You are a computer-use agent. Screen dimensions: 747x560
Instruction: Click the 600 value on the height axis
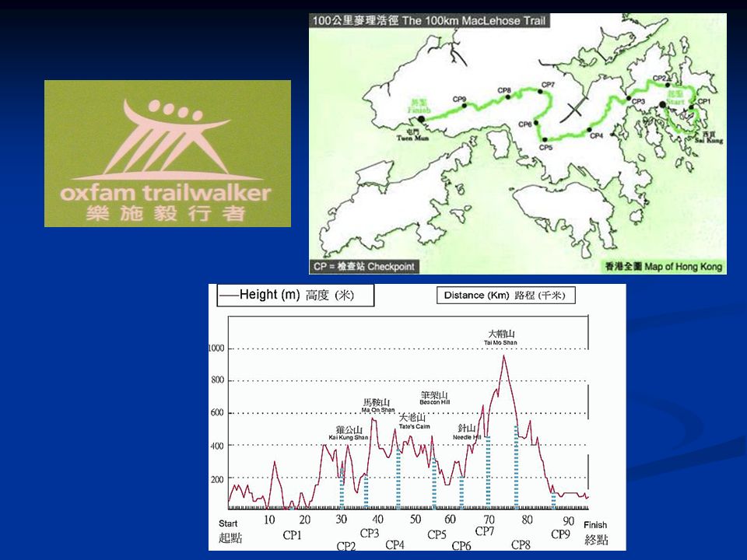[217, 413]
